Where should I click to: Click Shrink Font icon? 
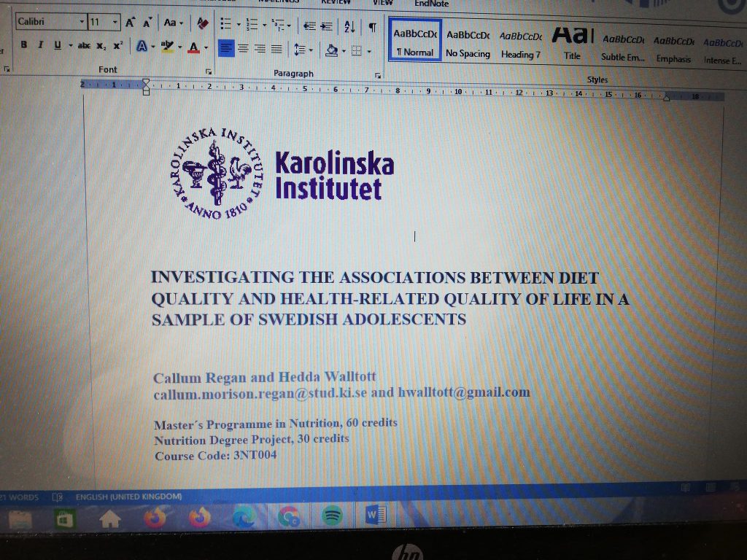point(147,23)
